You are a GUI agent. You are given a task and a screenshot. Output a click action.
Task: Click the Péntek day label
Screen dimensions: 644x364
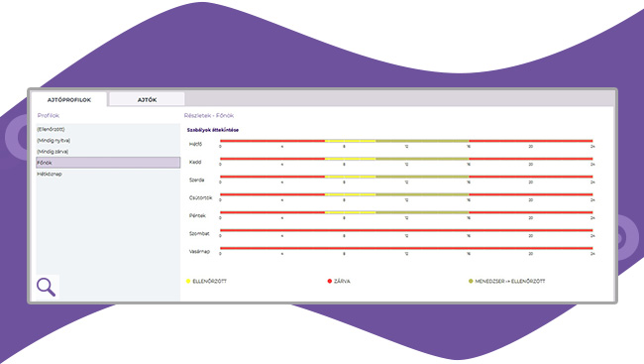[197, 215]
